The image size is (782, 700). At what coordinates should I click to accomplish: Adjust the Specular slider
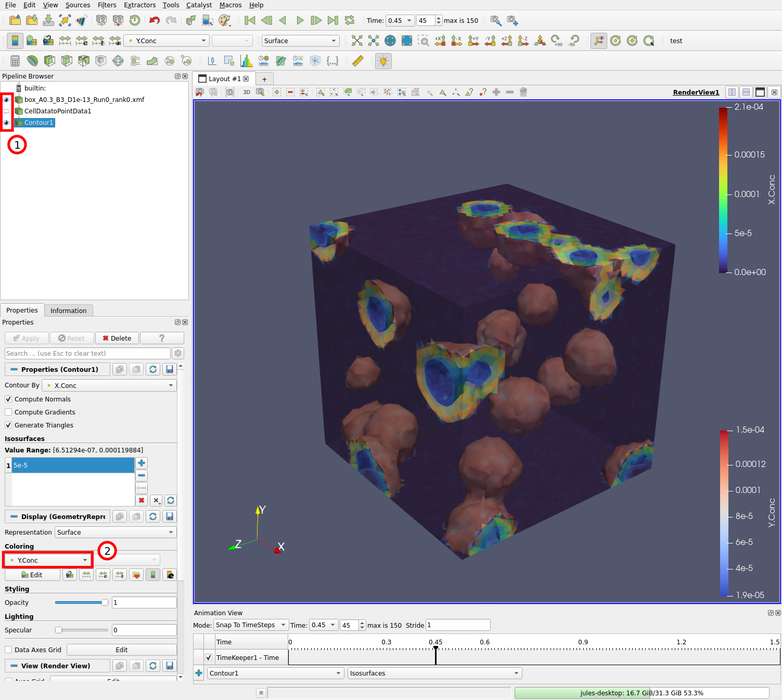82,630
